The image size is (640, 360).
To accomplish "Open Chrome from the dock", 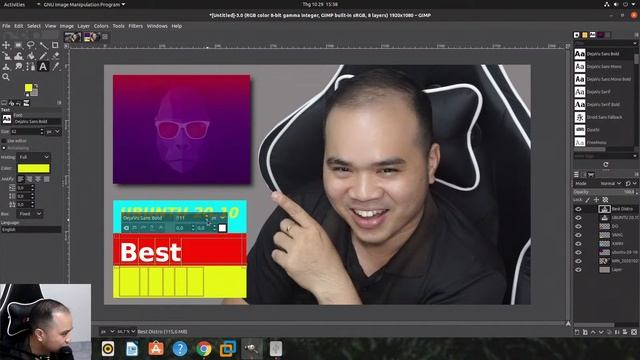I will point(204,349).
